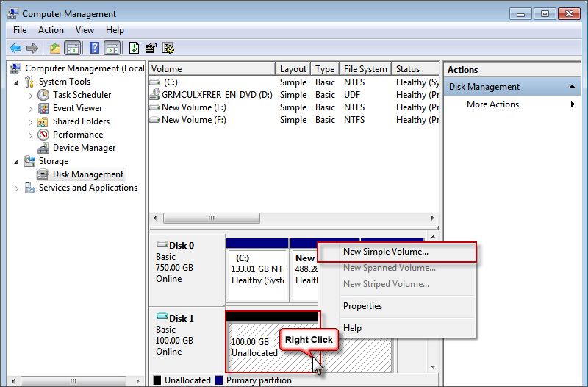Select Device Manager in the tree
The width and height of the screenshot is (588, 387).
tap(84, 148)
